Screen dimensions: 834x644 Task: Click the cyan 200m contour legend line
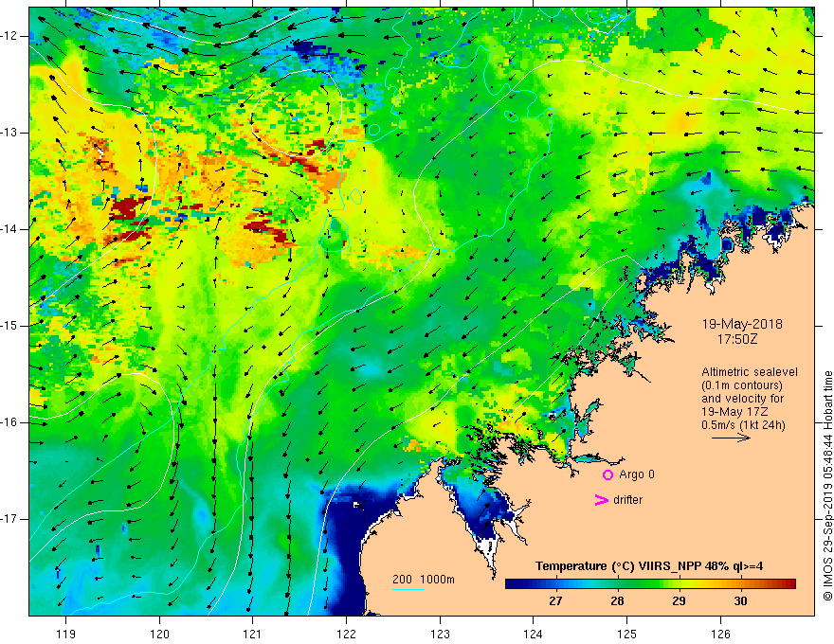coord(408,589)
